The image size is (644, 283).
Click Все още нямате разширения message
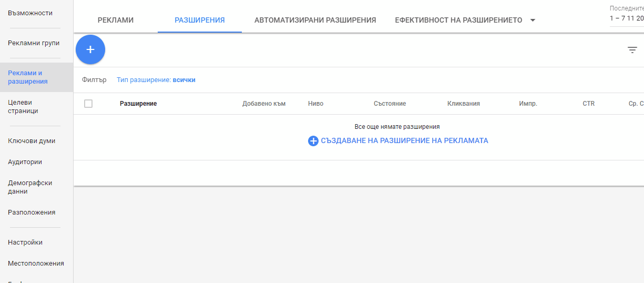[397, 127]
